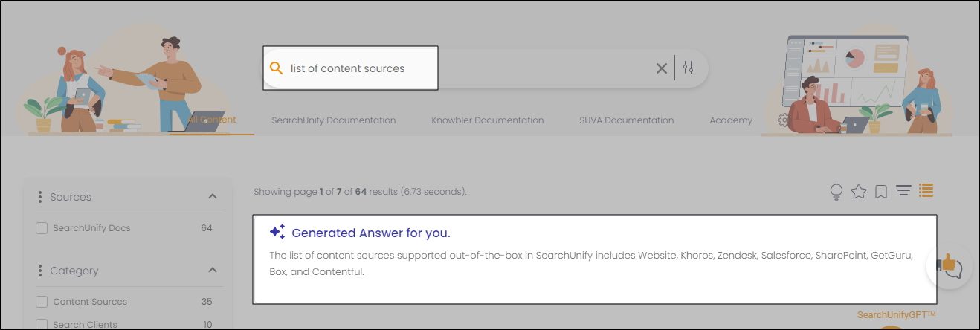
Task: Open the thumbs-up feedback chat widget
Action: click(949, 265)
